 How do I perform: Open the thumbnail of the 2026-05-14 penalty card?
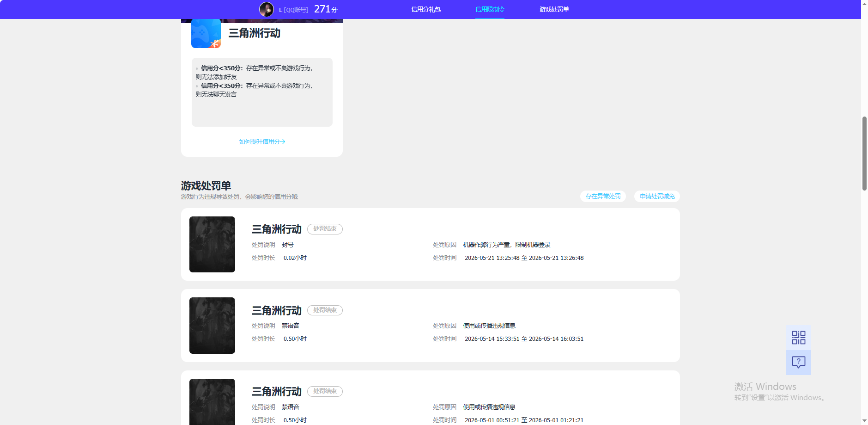212,326
